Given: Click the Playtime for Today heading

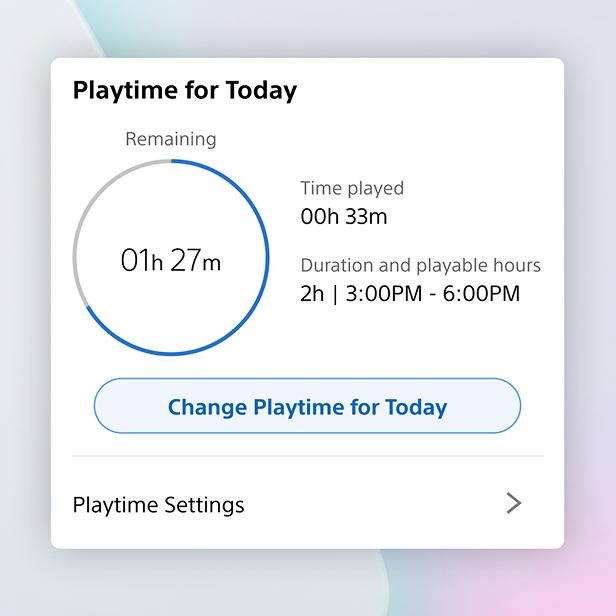Looking at the screenshot, I should [185, 91].
